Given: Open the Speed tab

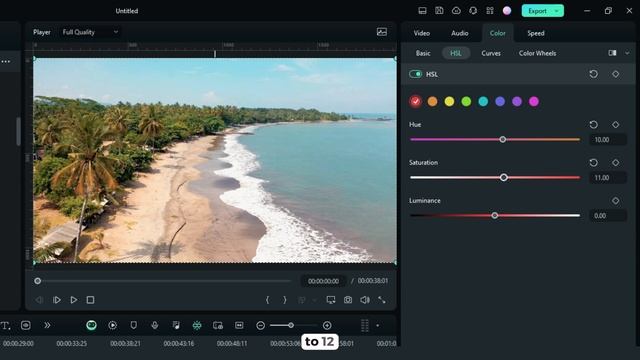Looking at the screenshot, I should click(536, 33).
